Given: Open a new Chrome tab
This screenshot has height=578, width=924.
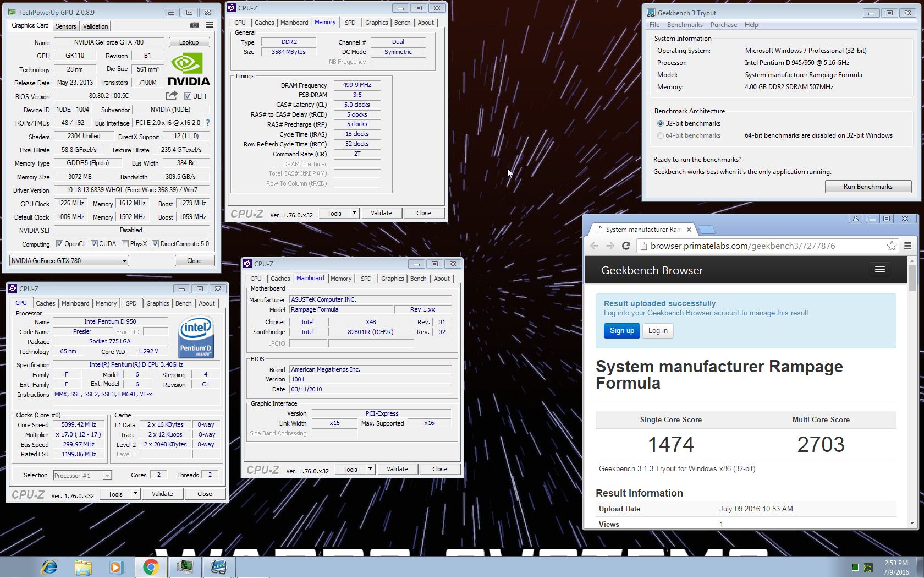Looking at the screenshot, I should [707, 230].
